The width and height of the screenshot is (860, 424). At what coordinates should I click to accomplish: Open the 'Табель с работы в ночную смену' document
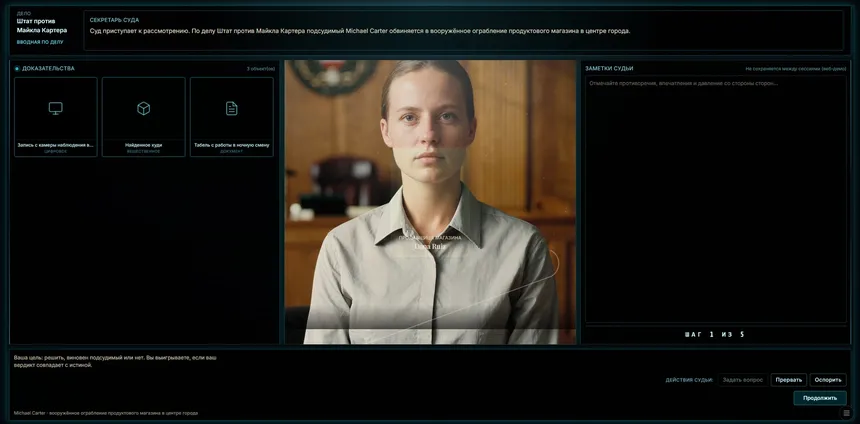pyautogui.click(x=231, y=117)
